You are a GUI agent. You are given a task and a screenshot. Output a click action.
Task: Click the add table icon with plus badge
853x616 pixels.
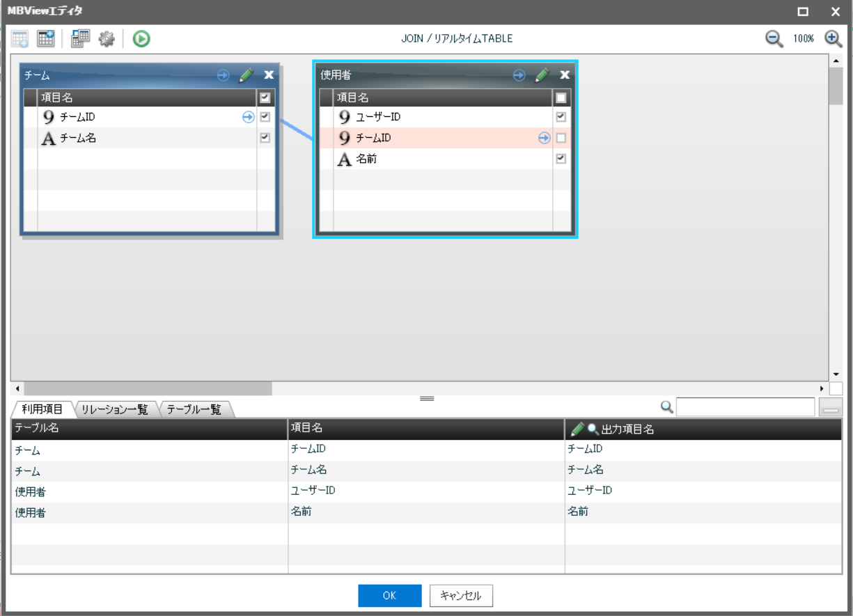coord(46,39)
